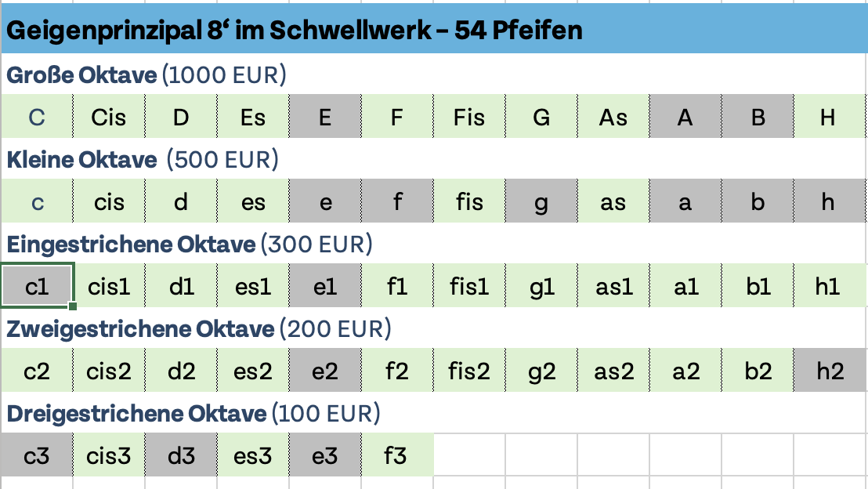Click the es cell in Kleine Oktave
The width and height of the screenshot is (868, 489).
(252, 202)
